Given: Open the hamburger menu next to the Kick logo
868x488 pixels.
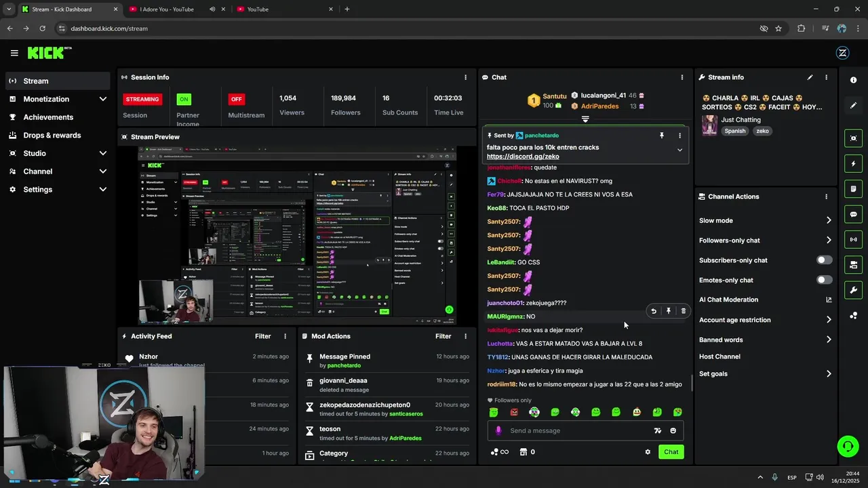Looking at the screenshot, I should pyautogui.click(x=14, y=53).
